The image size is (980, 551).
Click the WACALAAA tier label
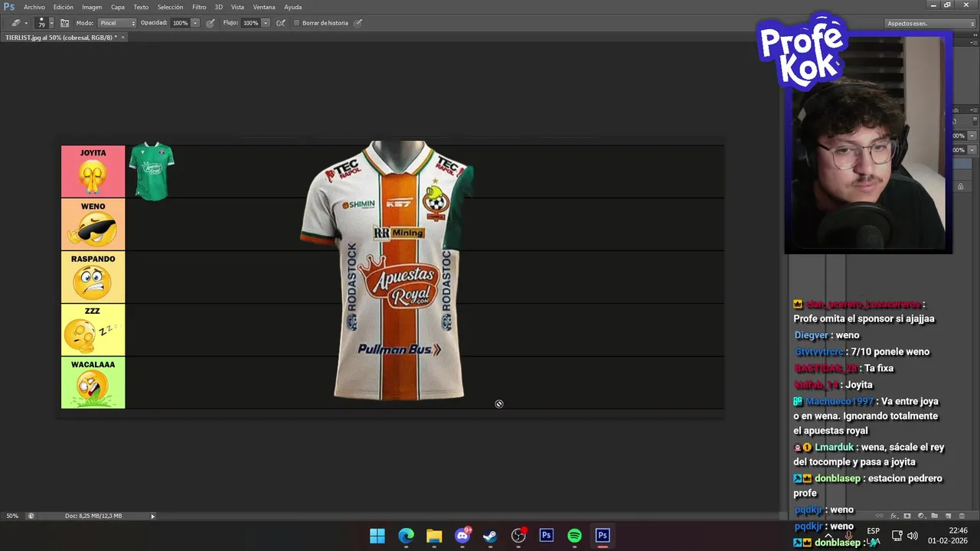click(x=93, y=383)
